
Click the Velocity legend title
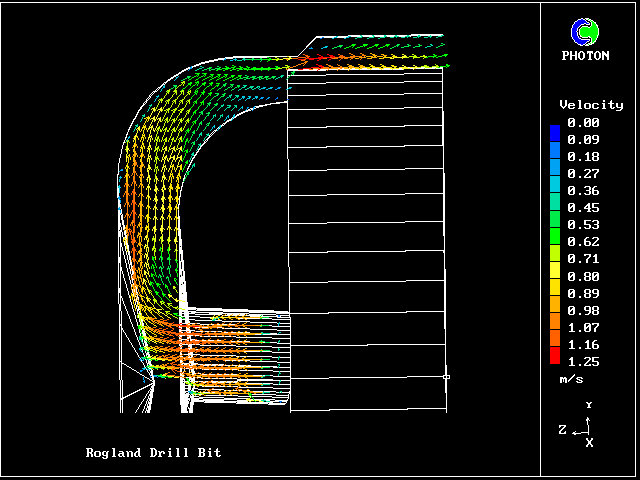point(591,105)
